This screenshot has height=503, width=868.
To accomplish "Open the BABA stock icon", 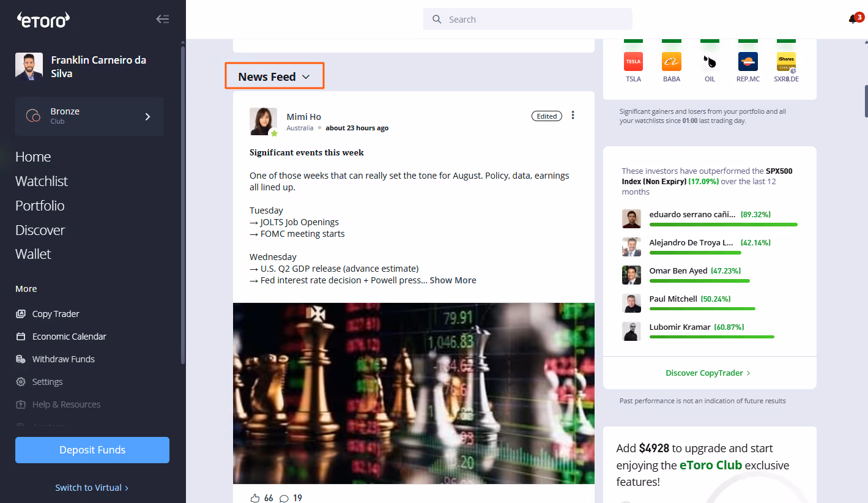I will point(672,61).
